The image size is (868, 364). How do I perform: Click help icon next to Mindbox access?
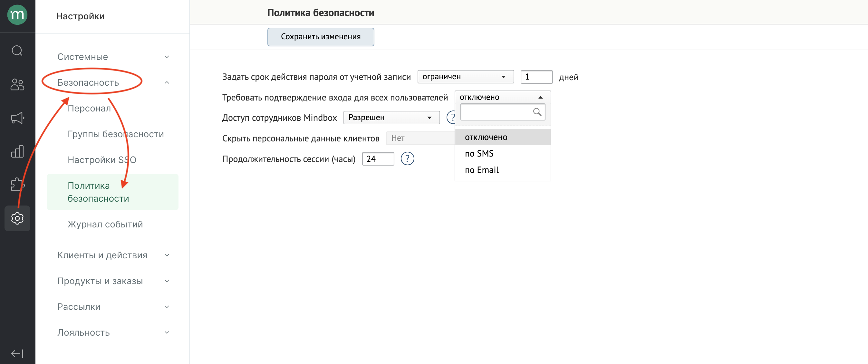451,118
